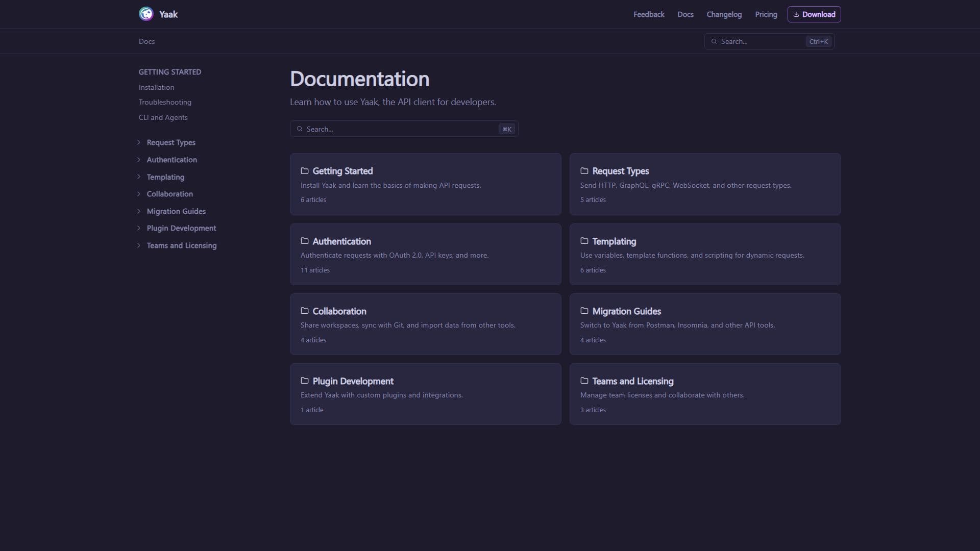Open the Authentication card title
The image size is (980, 551).
341,241
